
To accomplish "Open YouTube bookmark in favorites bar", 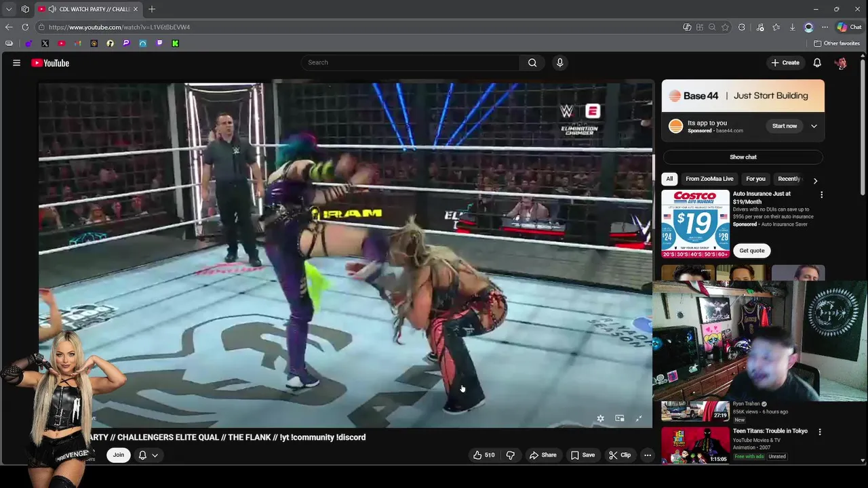I will [x=61, y=43].
